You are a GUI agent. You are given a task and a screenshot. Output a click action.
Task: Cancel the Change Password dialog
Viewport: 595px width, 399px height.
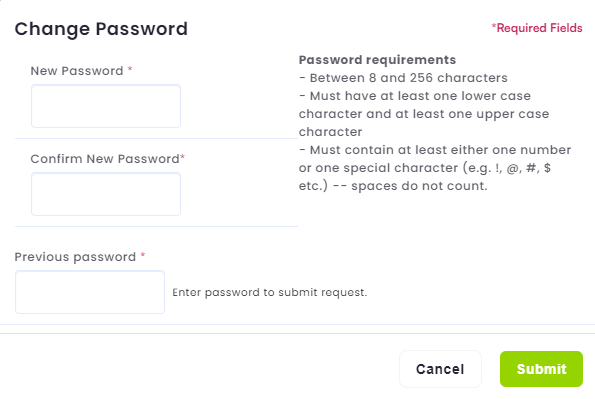pyautogui.click(x=440, y=369)
